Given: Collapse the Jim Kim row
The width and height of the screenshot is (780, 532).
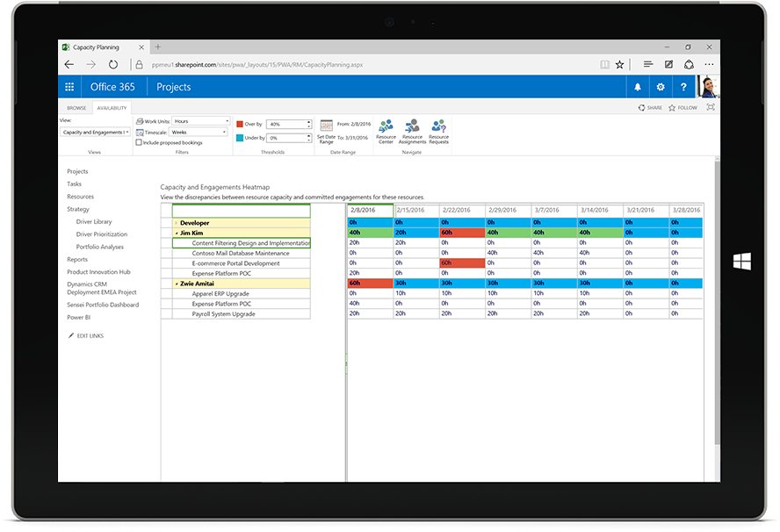Looking at the screenshot, I should [176, 234].
